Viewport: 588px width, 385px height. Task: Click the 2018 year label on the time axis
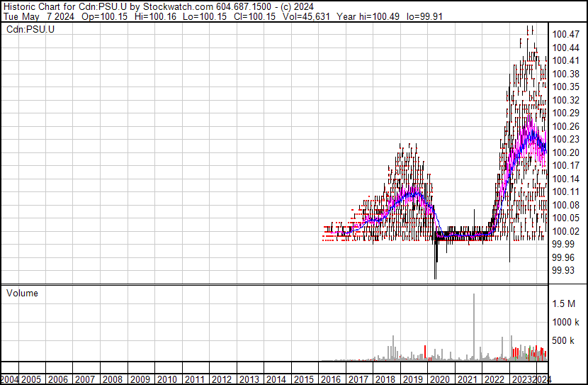[x=385, y=380]
